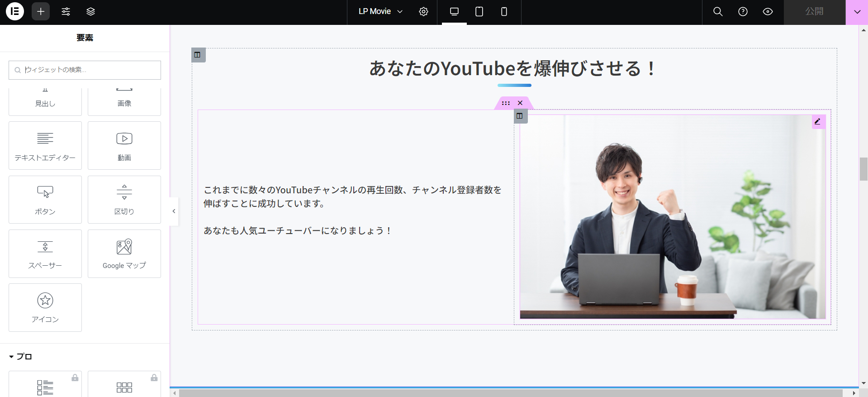Image resolution: width=868 pixels, height=397 pixels.
Task: Open the finder search icon
Action: click(718, 12)
